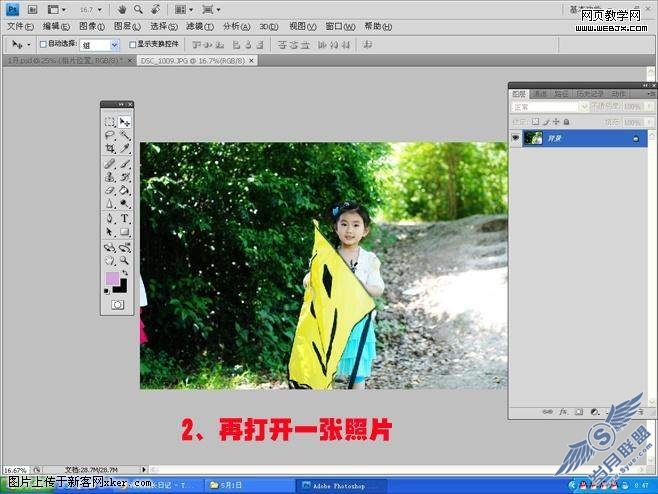Add a layer style via fx button

point(563,412)
